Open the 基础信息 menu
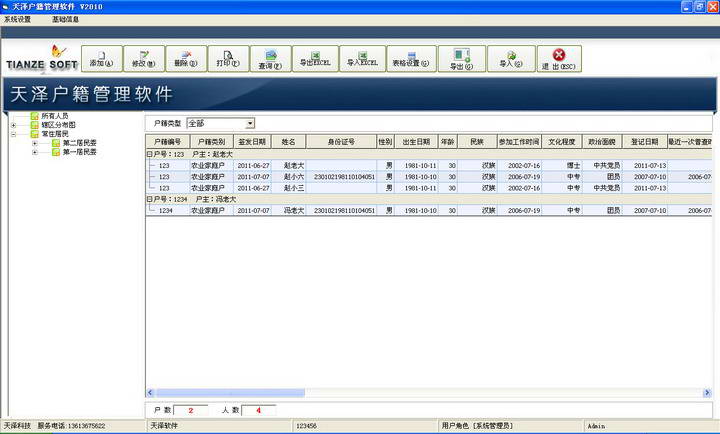The height and width of the screenshot is (434, 720). [x=66, y=19]
